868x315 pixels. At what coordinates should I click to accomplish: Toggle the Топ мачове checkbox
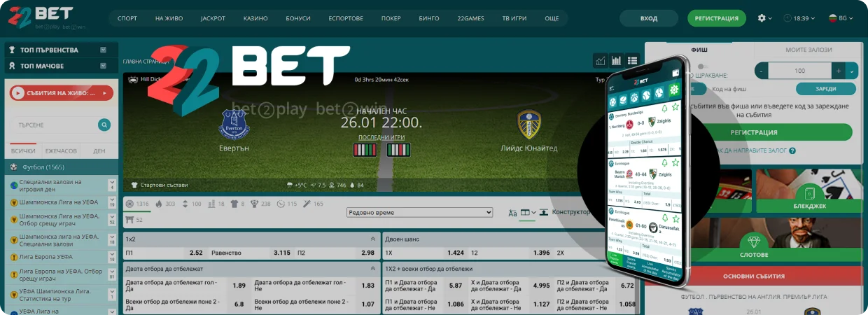(x=103, y=65)
